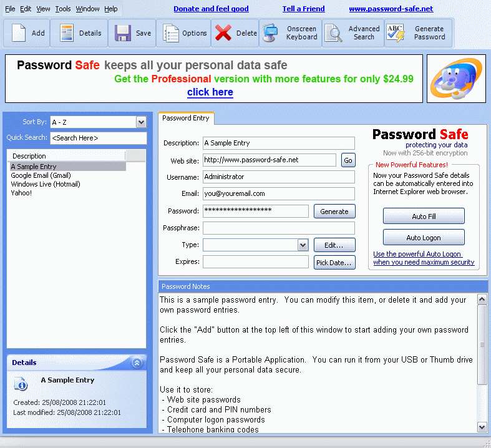The width and height of the screenshot is (491, 448).
Task: Click the Password Safe banner advertisement text
Action: [214, 78]
